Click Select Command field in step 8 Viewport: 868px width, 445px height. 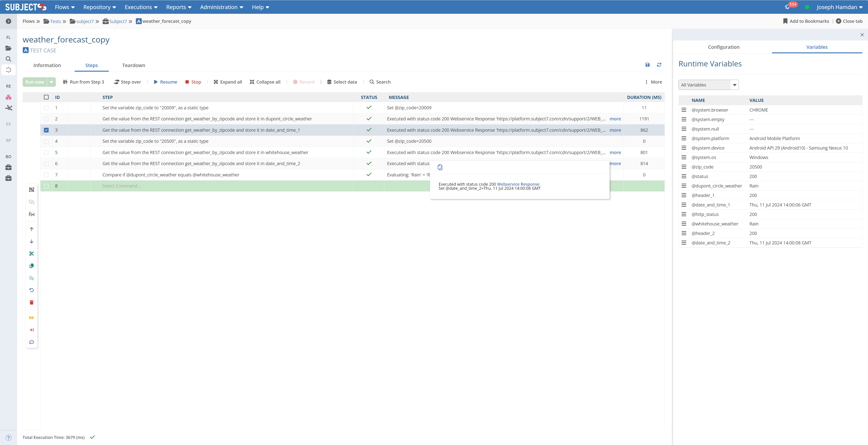pyautogui.click(x=122, y=186)
